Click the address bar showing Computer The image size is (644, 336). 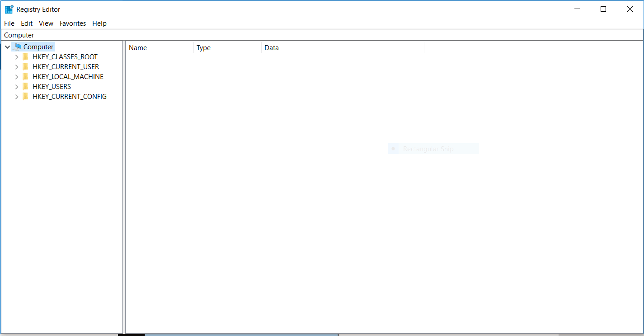pos(322,35)
